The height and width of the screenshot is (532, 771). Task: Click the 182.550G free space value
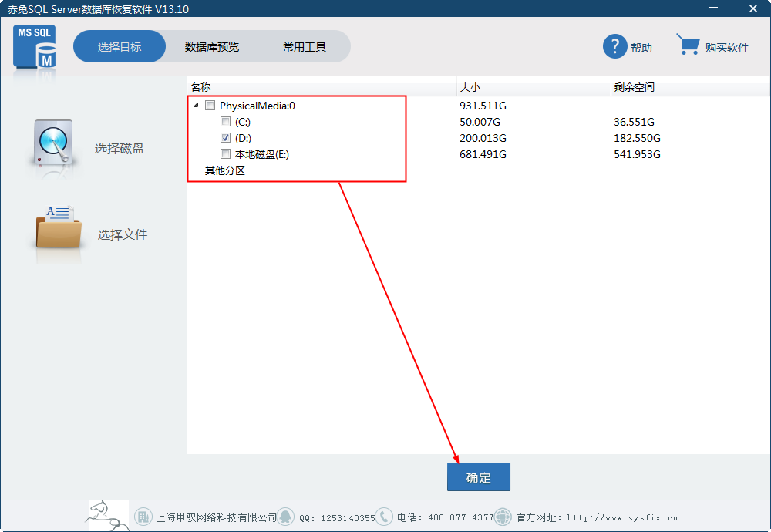(637, 138)
